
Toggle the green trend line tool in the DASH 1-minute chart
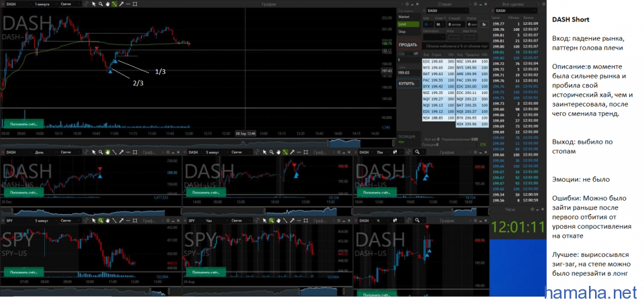tap(114, 4)
